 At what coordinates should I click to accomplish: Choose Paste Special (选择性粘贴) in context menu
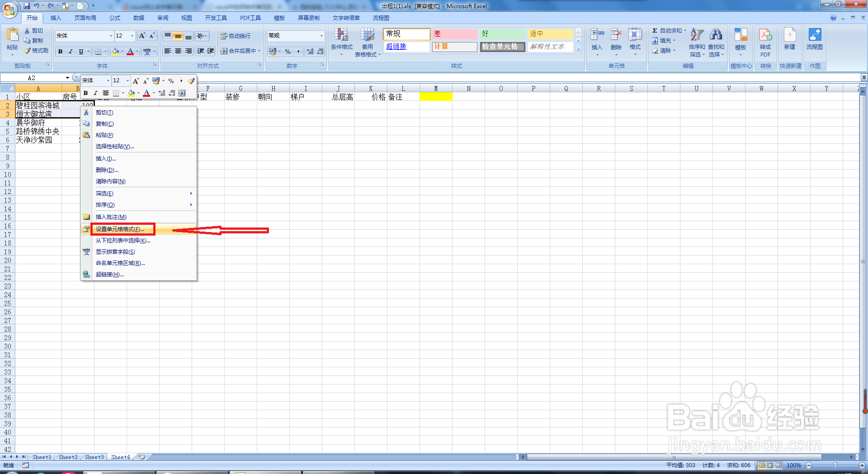click(139, 147)
